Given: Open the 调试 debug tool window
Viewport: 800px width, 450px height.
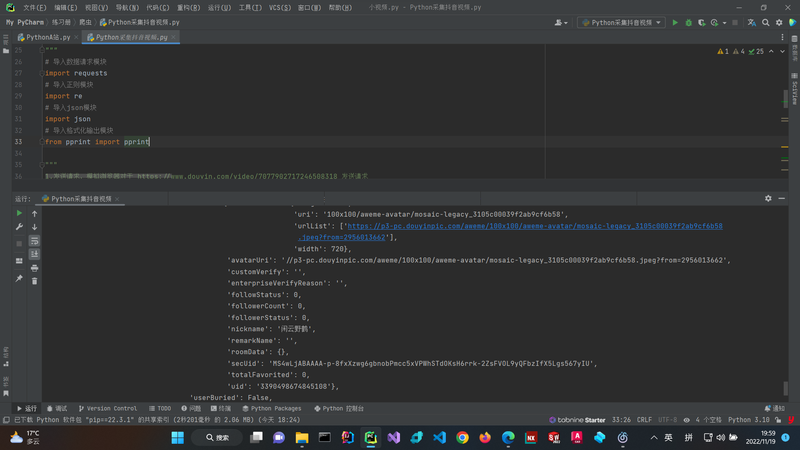Looking at the screenshot, I should pyautogui.click(x=57, y=409).
